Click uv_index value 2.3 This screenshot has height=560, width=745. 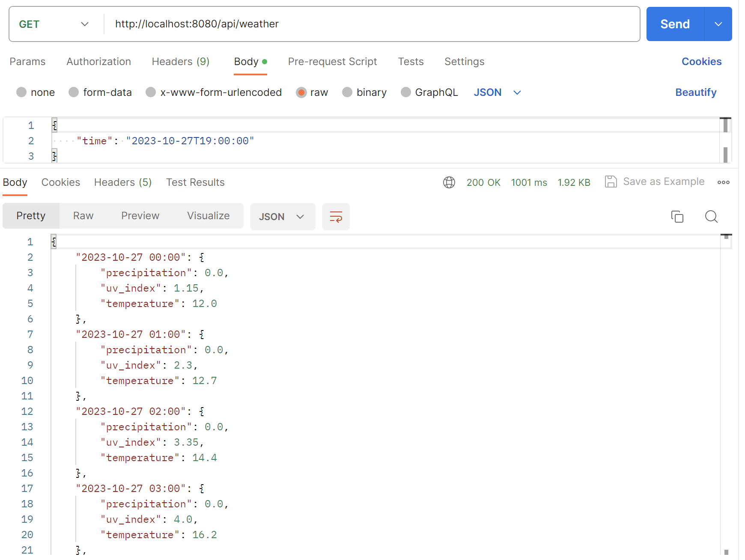[x=183, y=365]
